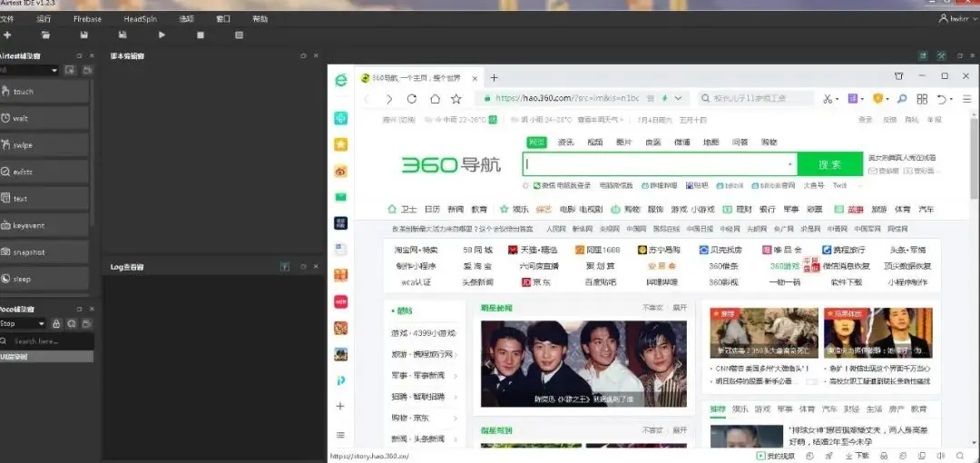Image resolution: width=980 pixels, height=463 pixels.
Task: Select the UI render tree row in Poco panel
Action: click(x=47, y=357)
